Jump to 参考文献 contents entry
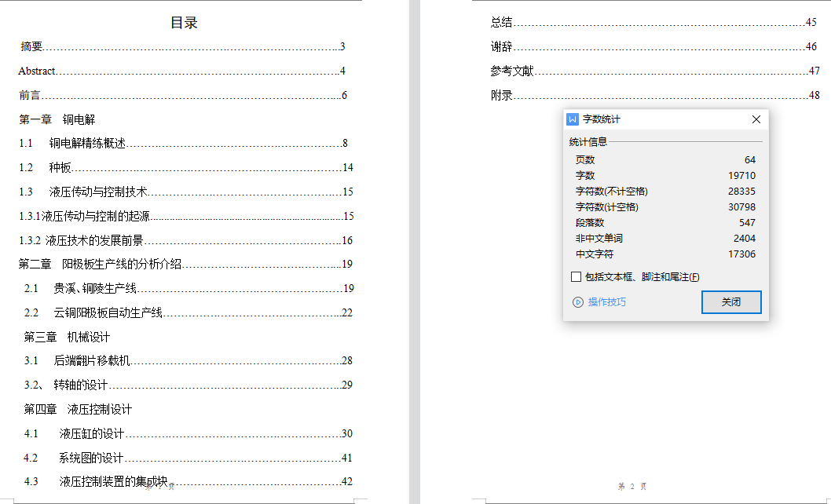 pyautogui.click(x=512, y=71)
